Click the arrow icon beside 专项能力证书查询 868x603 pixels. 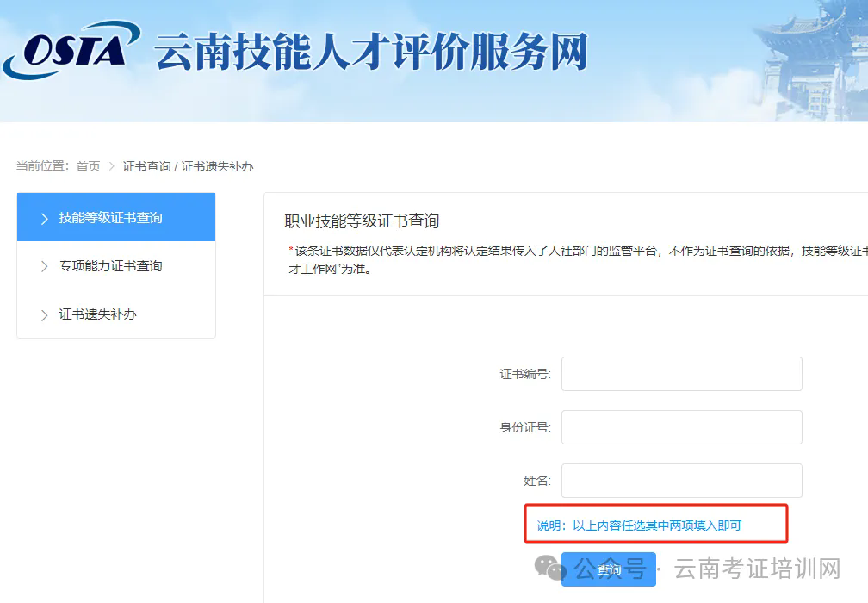pyautogui.click(x=45, y=267)
